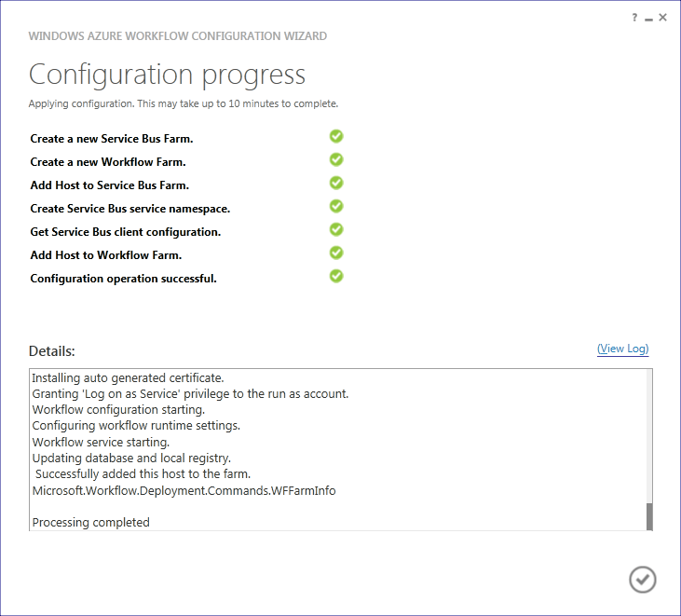The height and width of the screenshot is (616, 681).
Task: Click green check beside Create a new Workflow Farm
Action: coord(336,159)
